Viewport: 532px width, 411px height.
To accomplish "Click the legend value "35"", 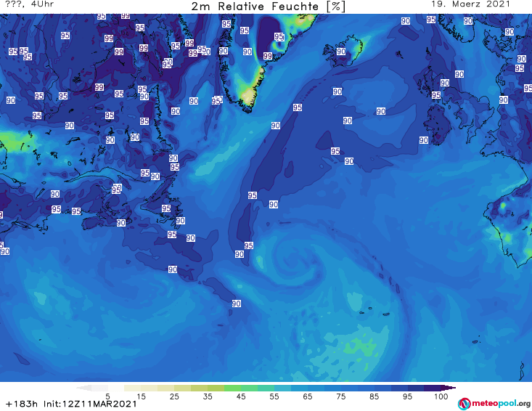I will tap(208, 396).
